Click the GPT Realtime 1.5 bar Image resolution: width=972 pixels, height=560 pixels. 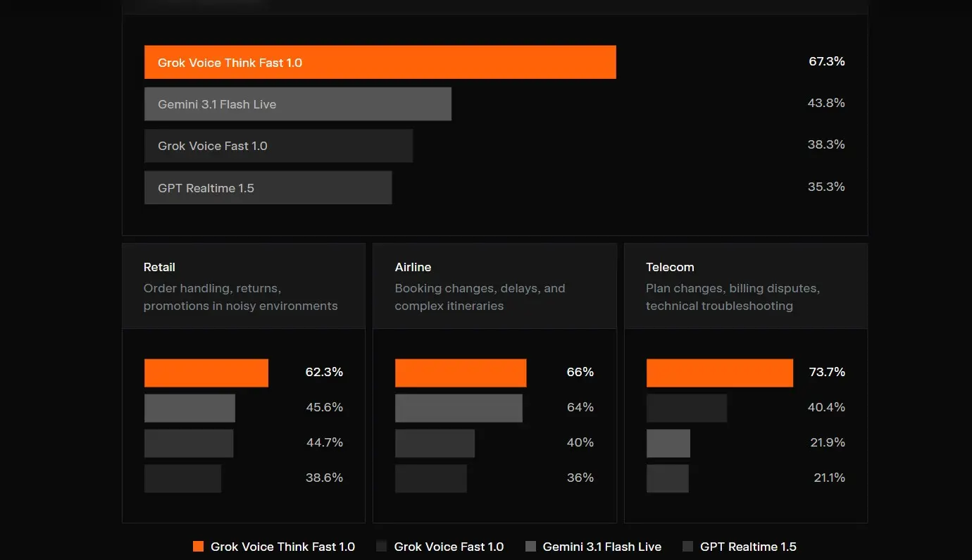[268, 188]
